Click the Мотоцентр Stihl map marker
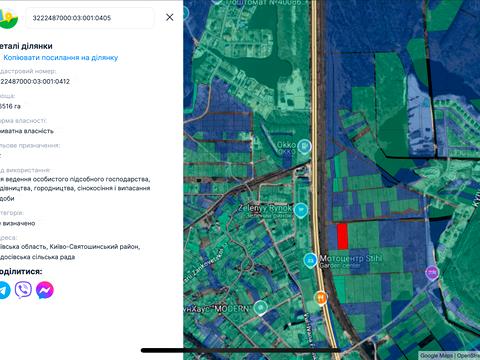The height and width of the screenshot is (360, 480). click(x=310, y=260)
